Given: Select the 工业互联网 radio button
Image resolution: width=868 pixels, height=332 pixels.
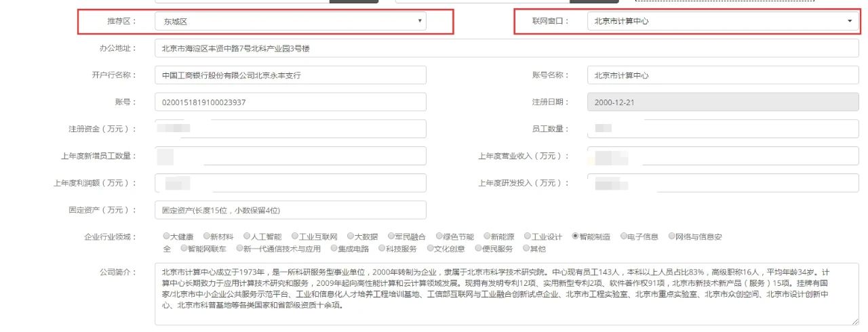Looking at the screenshot, I should point(295,236).
